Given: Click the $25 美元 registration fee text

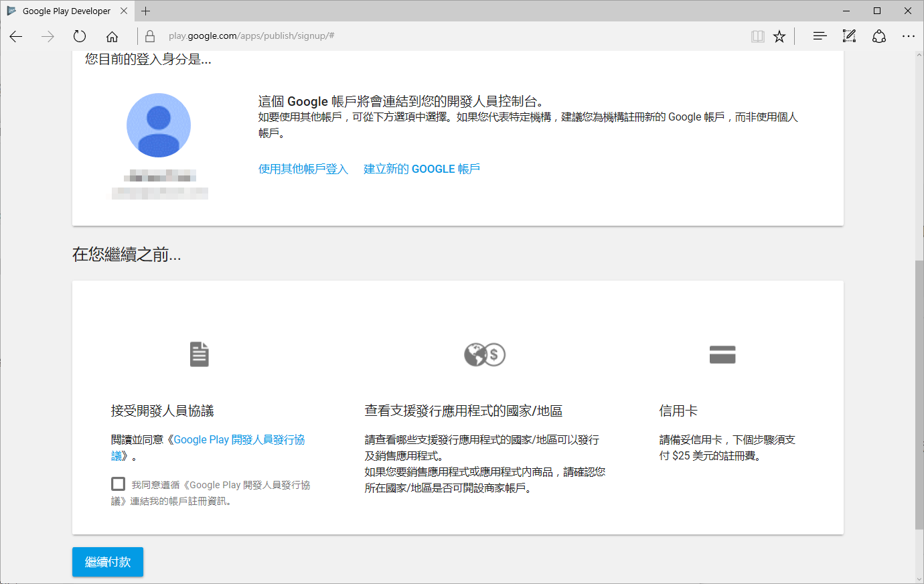Looking at the screenshot, I should [696, 456].
